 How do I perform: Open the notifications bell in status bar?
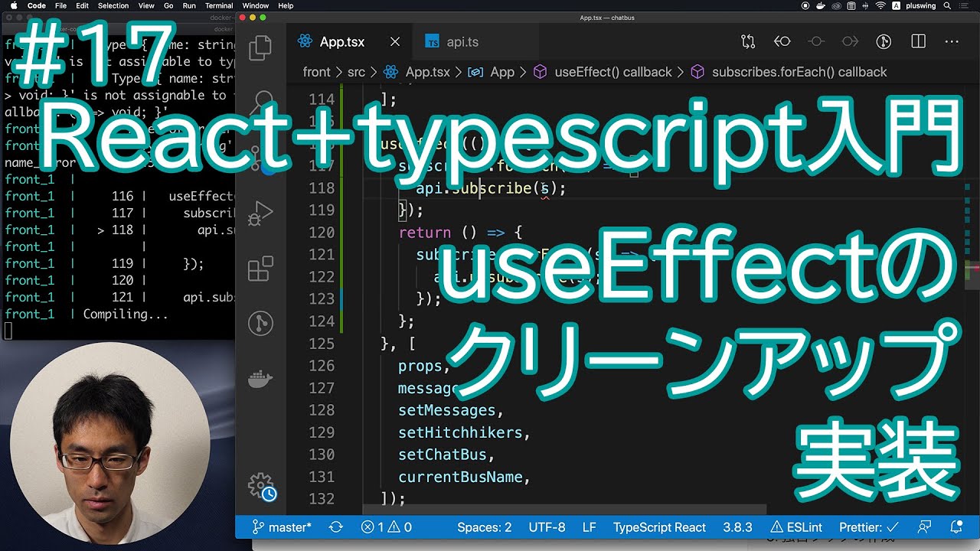click(956, 527)
